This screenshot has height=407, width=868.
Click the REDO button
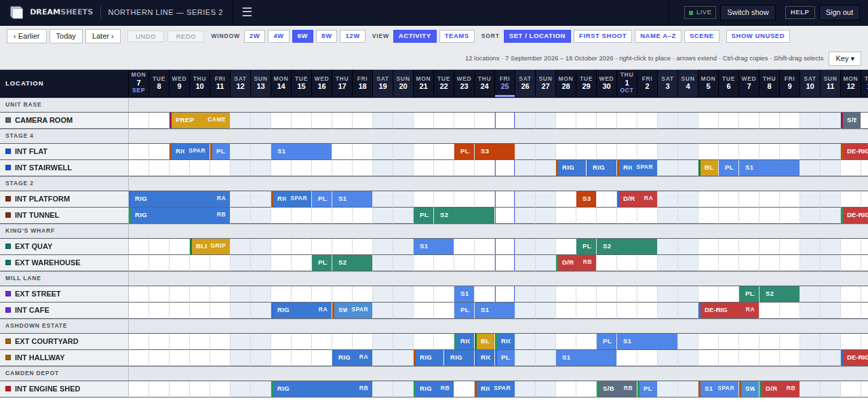(x=186, y=36)
